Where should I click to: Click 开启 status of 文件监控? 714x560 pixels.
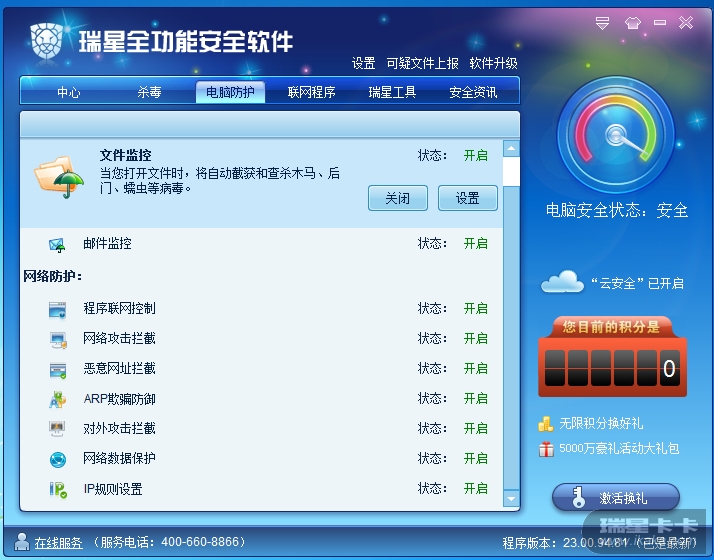pyautogui.click(x=475, y=156)
